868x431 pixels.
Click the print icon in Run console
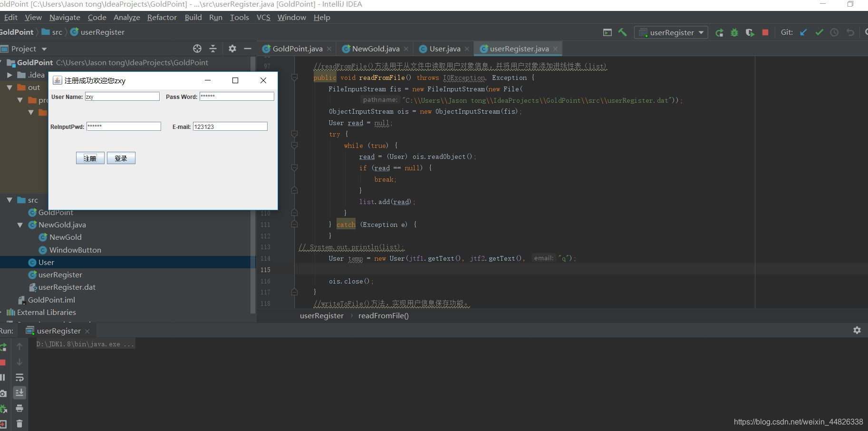point(19,408)
